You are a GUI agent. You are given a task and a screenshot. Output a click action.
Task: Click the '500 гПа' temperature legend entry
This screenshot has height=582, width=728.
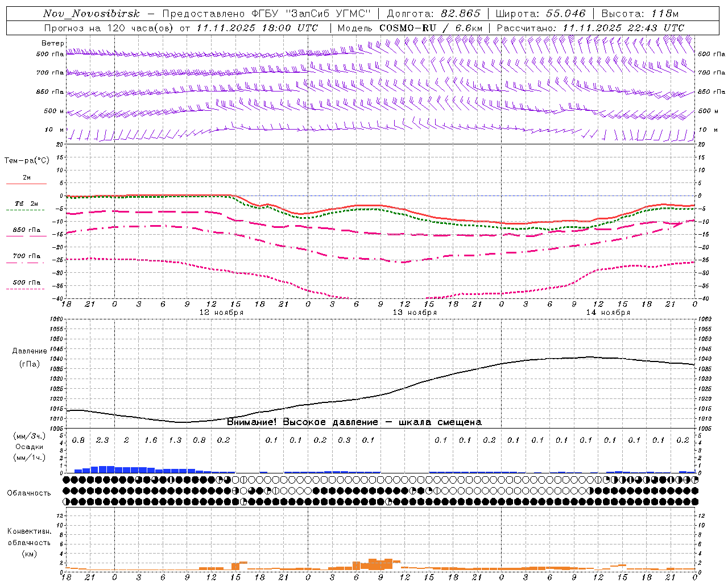[x=27, y=282]
